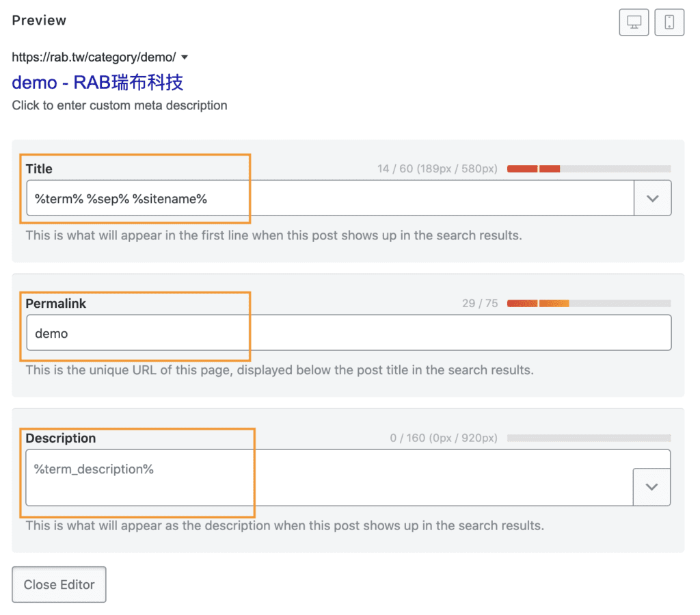700x615 pixels.
Task: Click the https://rab.tw/category/demo/ breadcrumb URL
Action: point(93,57)
